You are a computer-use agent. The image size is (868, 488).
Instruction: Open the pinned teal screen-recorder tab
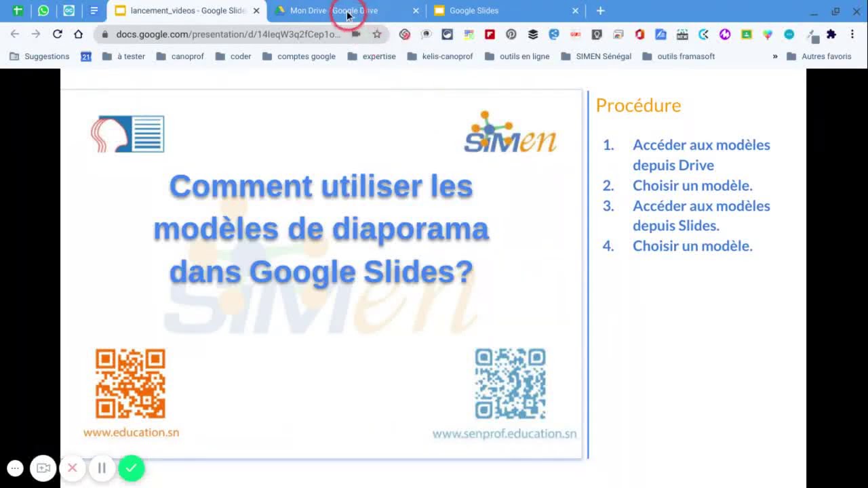coord(68,10)
